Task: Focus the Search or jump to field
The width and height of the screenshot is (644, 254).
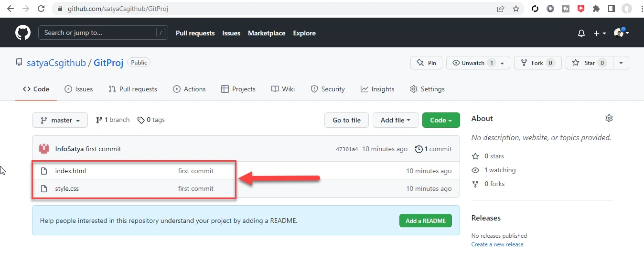Action: click(103, 33)
